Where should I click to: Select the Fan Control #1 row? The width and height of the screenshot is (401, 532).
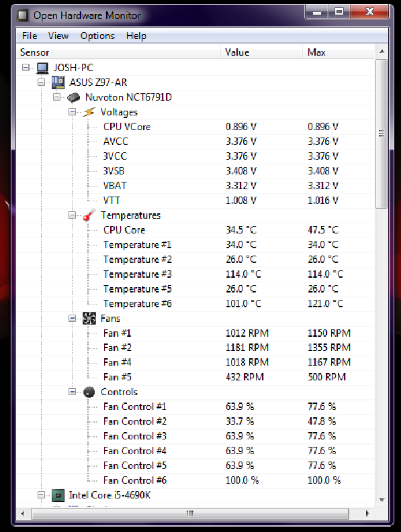196,407
